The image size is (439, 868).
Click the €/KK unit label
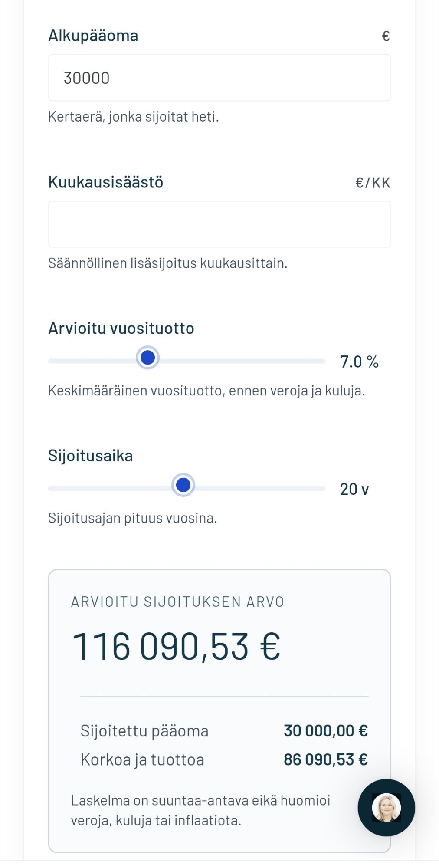pyautogui.click(x=373, y=183)
